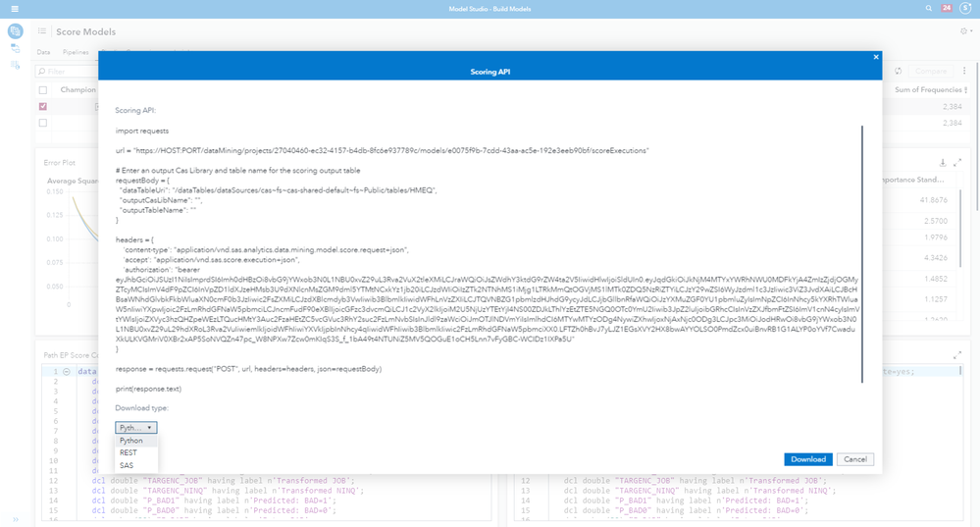Click the print(response.text) line
980x527 pixels.
tap(148, 389)
